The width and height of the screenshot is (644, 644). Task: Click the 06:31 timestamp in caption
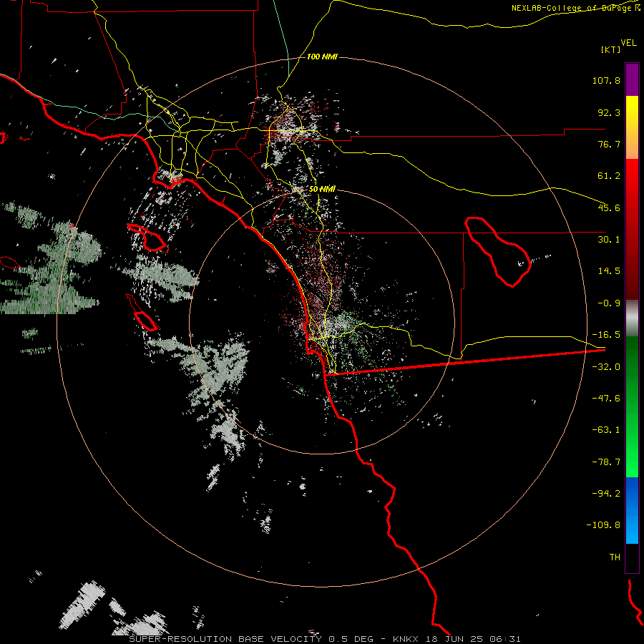coord(505,639)
